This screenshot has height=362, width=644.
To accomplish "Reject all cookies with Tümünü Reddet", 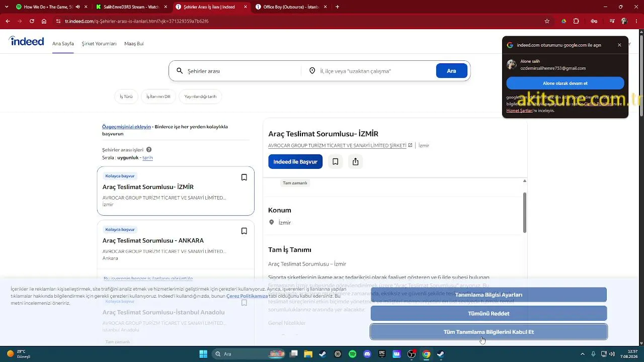I will 489,313.
